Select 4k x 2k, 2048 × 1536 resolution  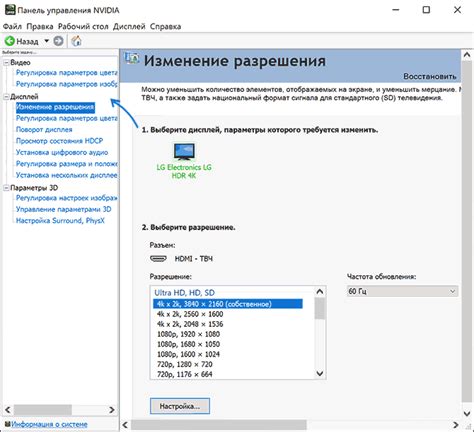[190, 324]
